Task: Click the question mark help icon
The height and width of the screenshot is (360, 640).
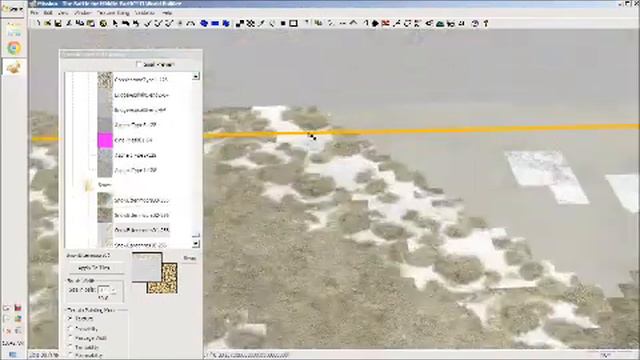Action: (486, 23)
